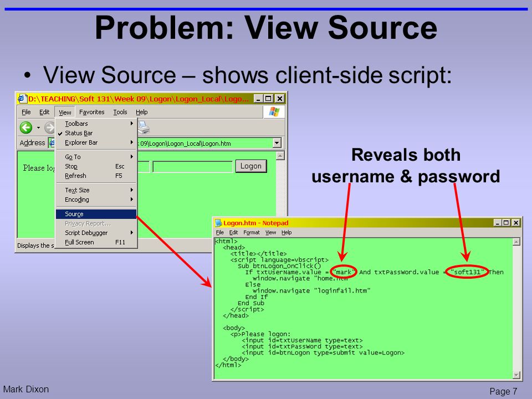Click the "<input id=btnLogon type=submit" line
Image resolution: width=532 pixels, height=399 pixels.
coord(323,353)
